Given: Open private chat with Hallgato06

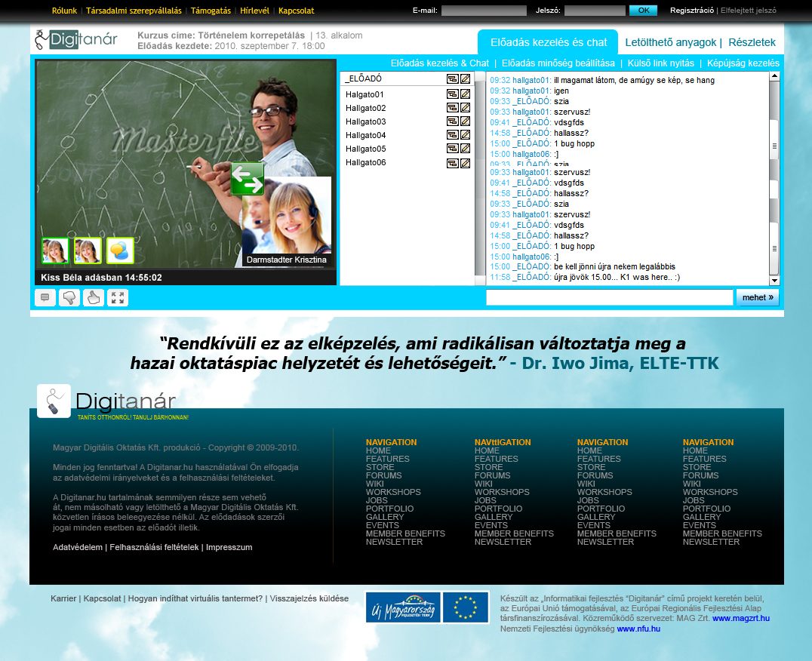Looking at the screenshot, I should [453, 161].
